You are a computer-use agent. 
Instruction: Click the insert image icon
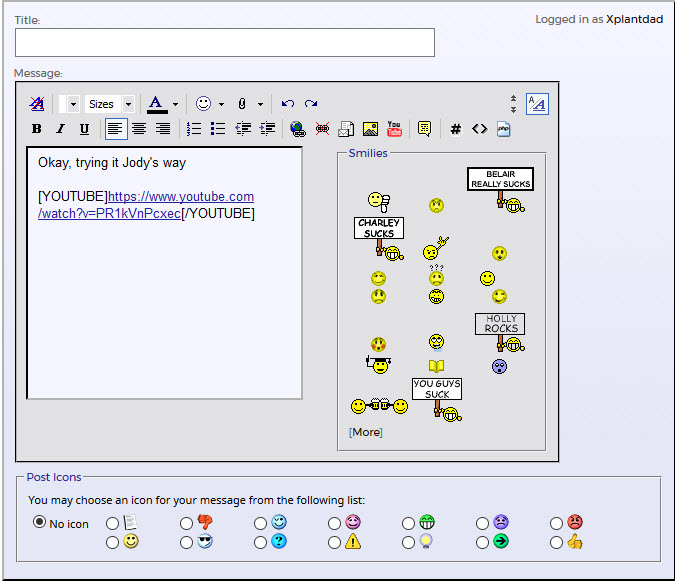[x=370, y=129]
